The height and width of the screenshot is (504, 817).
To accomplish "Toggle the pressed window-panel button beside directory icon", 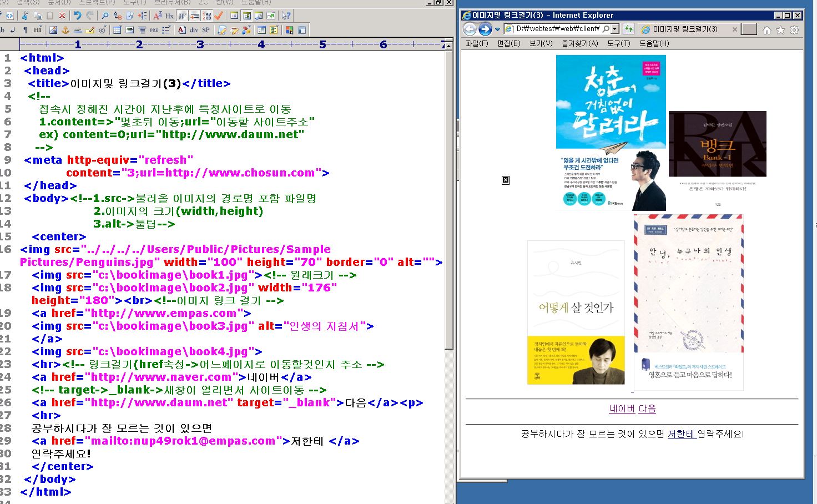I will pyautogui.click(x=246, y=16).
